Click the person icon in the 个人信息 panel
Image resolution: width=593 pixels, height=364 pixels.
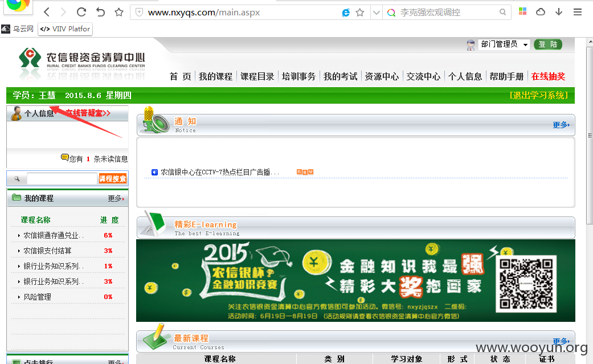coord(16,113)
